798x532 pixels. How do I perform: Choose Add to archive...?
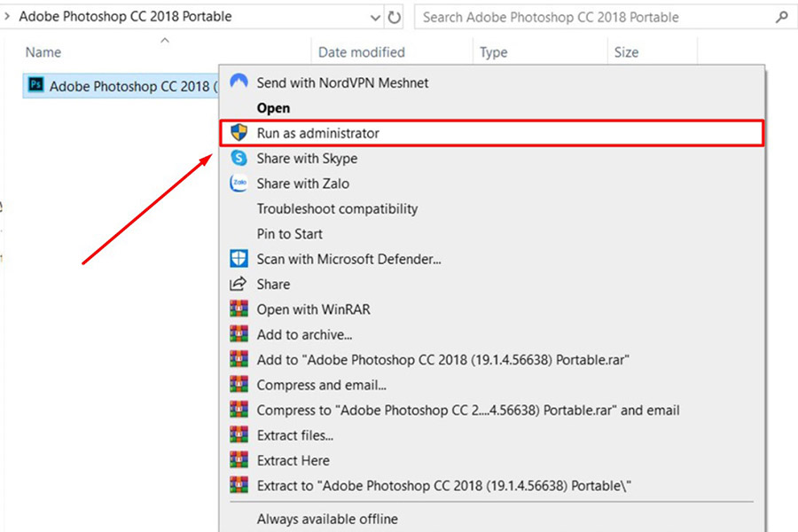pos(491,334)
